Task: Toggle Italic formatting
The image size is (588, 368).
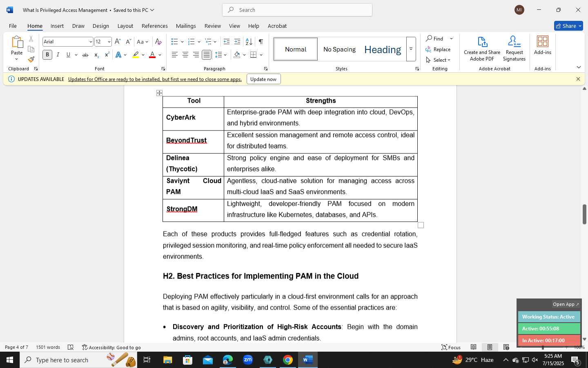Action: 58,55
